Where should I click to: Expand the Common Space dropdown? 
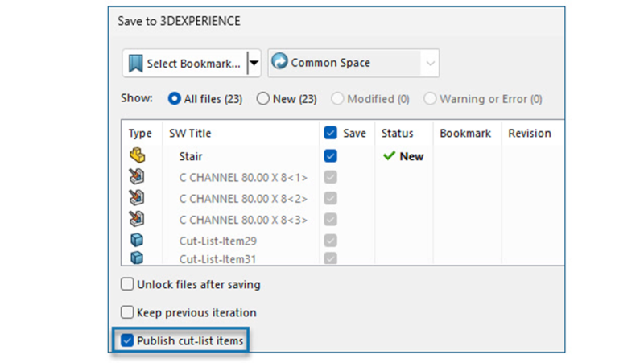(x=431, y=63)
